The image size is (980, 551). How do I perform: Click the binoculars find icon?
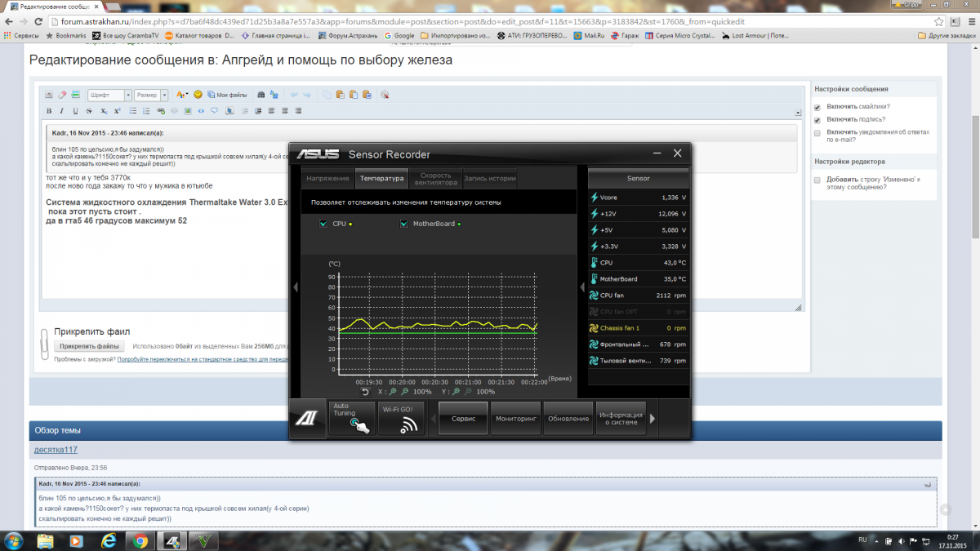[x=261, y=95]
